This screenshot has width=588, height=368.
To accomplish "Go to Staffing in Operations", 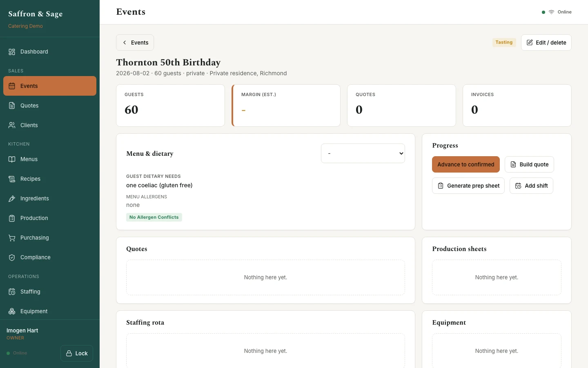I will coord(50,292).
